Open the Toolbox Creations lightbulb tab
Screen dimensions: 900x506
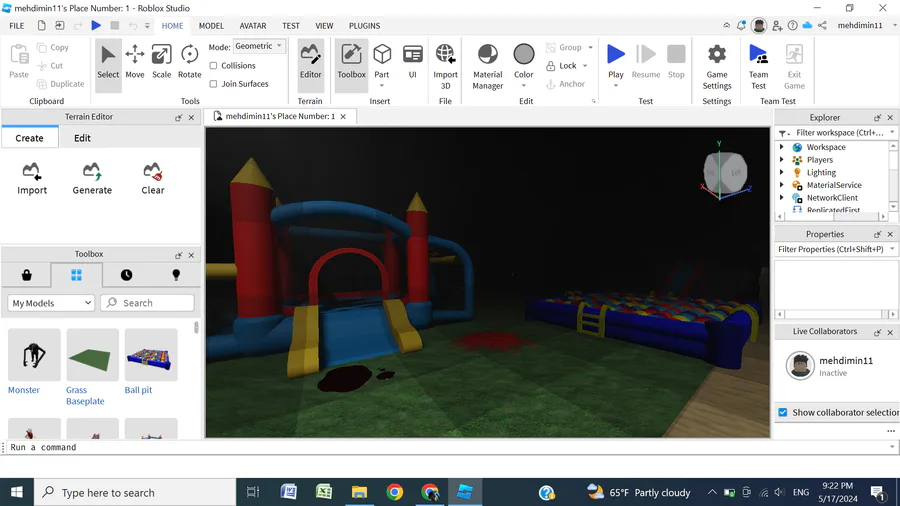[x=176, y=275]
